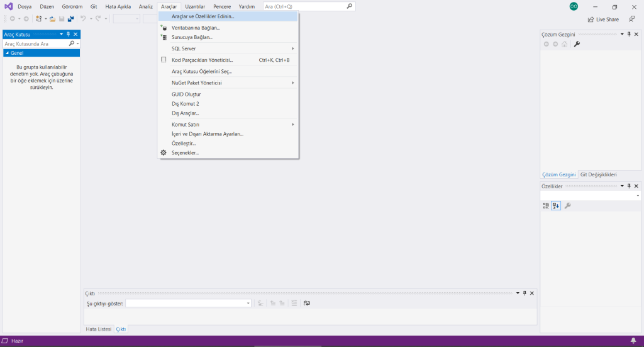Toggle auto-hide pin on Çıktı panel
Screen dimensions: 644x347
[x=525, y=293]
